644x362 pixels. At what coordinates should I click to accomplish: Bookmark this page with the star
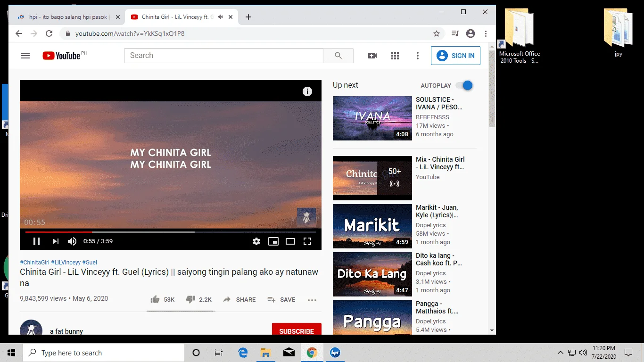coord(437,33)
